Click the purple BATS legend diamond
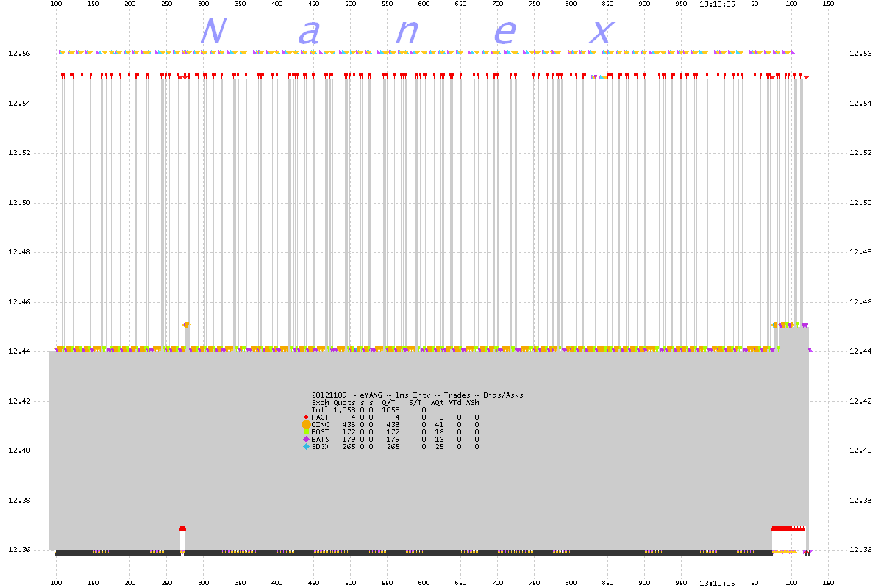 [x=306, y=440]
